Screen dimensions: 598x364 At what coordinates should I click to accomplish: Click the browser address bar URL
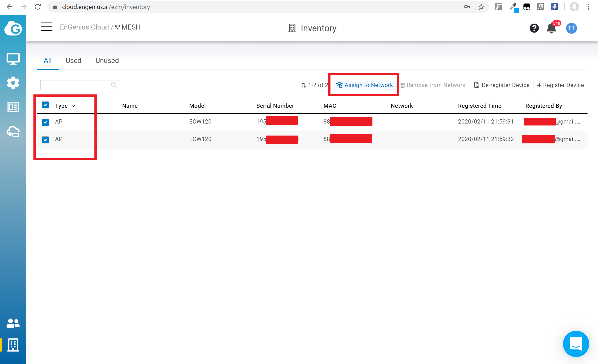106,7
